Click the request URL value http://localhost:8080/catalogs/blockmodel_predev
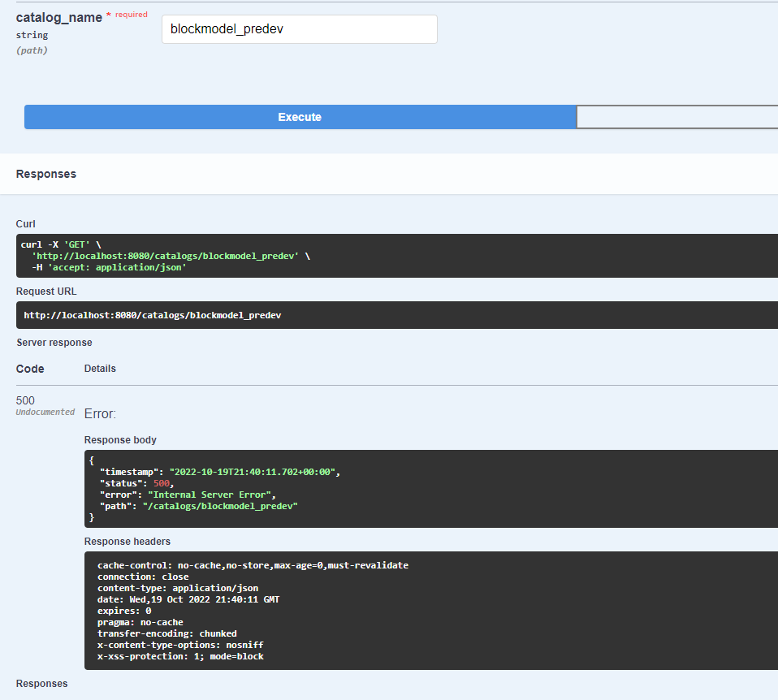This screenshot has width=778, height=700. (x=153, y=315)
